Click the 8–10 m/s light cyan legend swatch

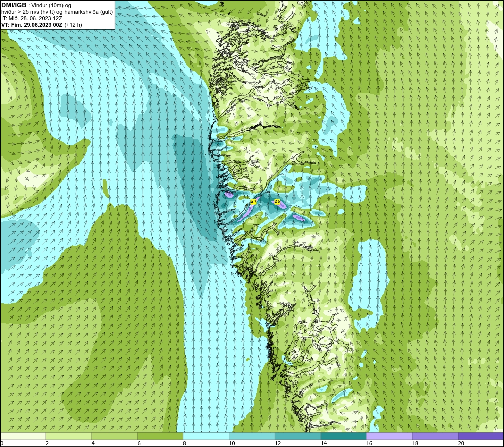click(x=206, y=436)
